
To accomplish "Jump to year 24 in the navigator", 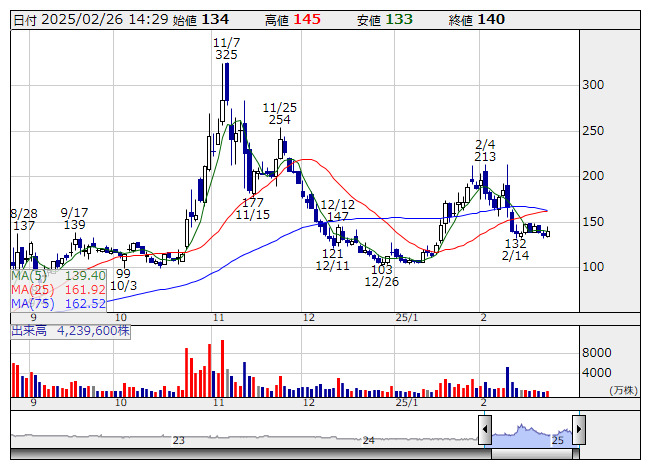I will (x=368, y=440).
